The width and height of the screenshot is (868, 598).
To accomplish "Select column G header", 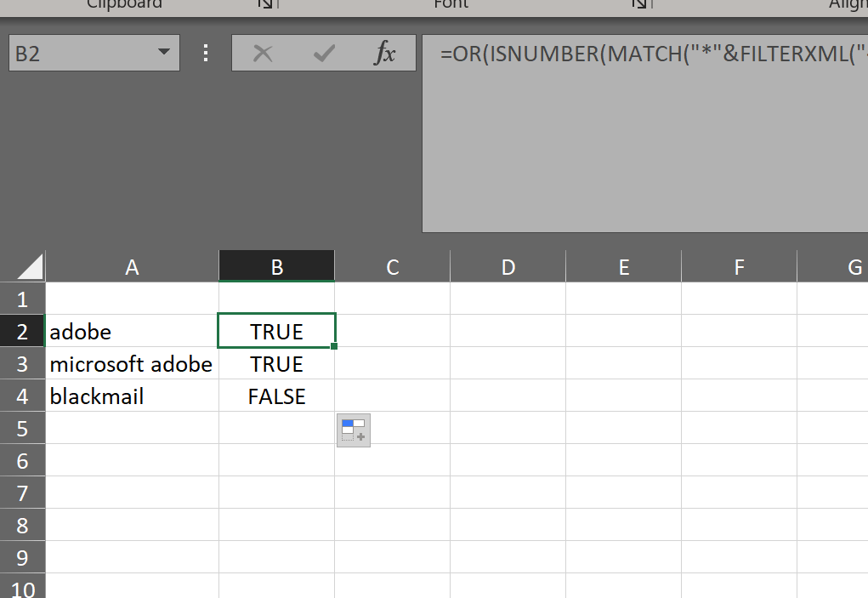I will coord(833,266).
